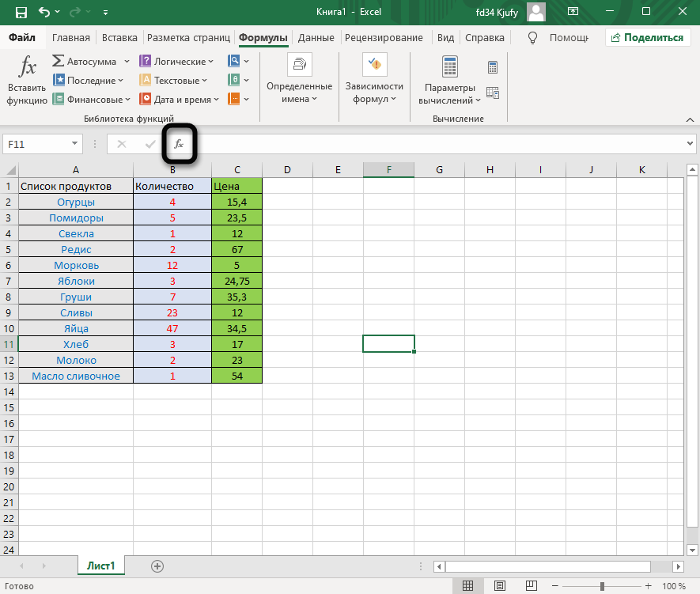
Task: Open the Дата и время functions list
Action: [179, 99]
